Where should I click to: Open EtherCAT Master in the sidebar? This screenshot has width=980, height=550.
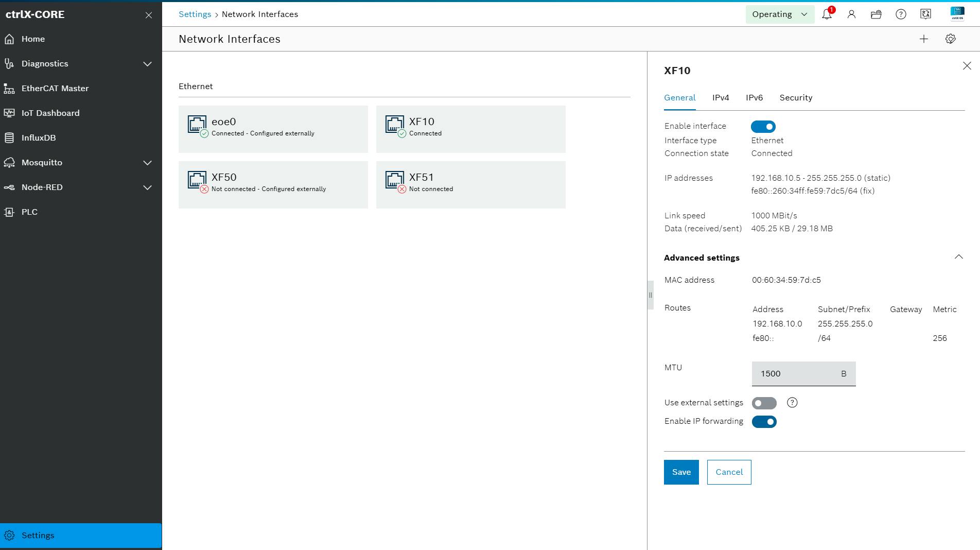(81, 89)
